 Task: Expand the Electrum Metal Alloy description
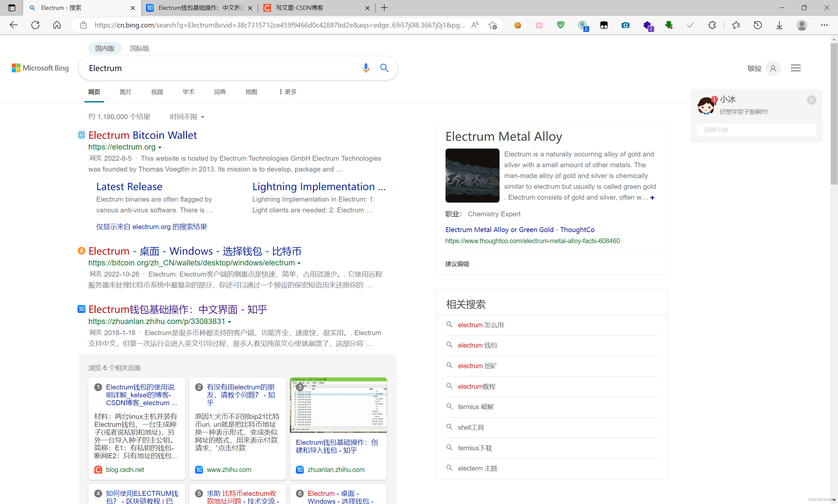click(652, 198)
